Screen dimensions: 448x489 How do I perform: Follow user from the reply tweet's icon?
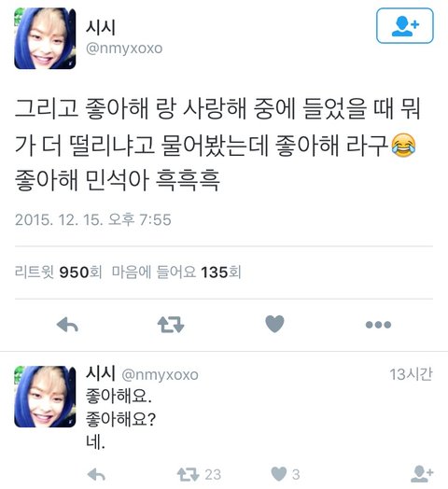coord(422,474)
